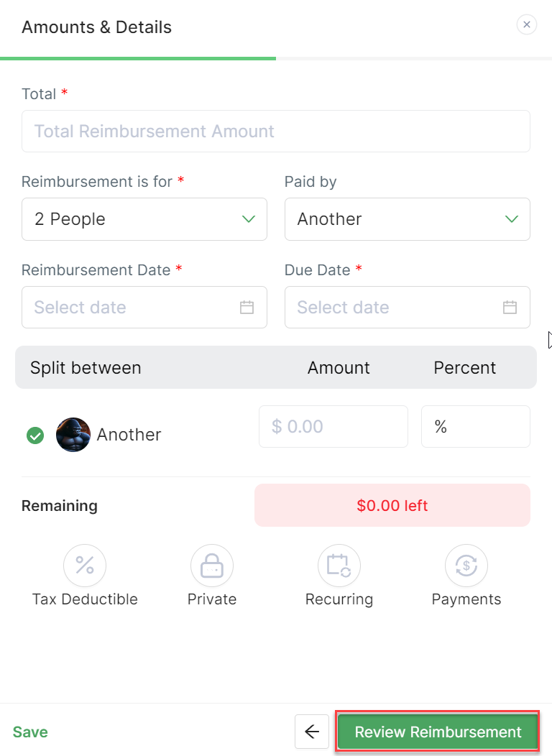Click the Due Date select field
This screenshot has height=756, width=552.
[x=396, y=308]
